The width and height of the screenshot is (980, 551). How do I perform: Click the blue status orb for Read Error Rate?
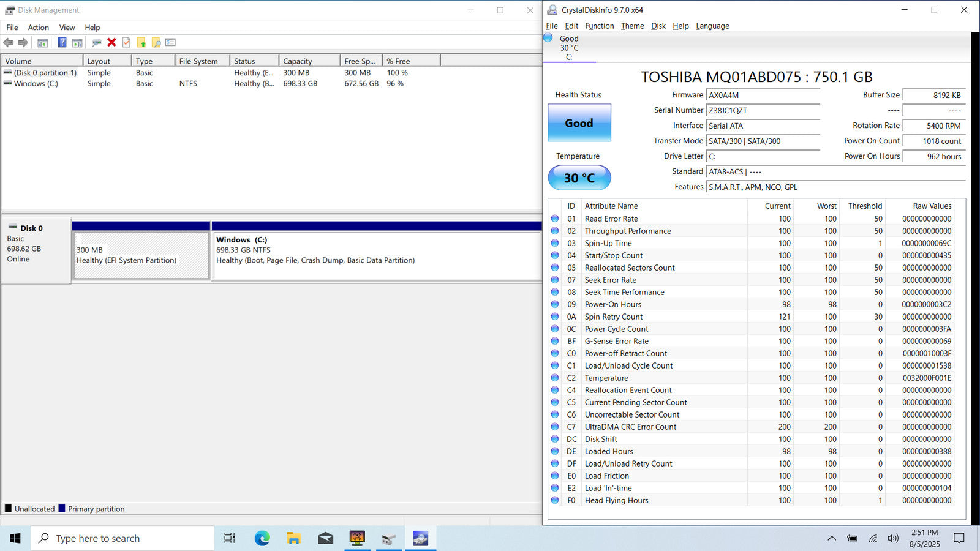555,219
